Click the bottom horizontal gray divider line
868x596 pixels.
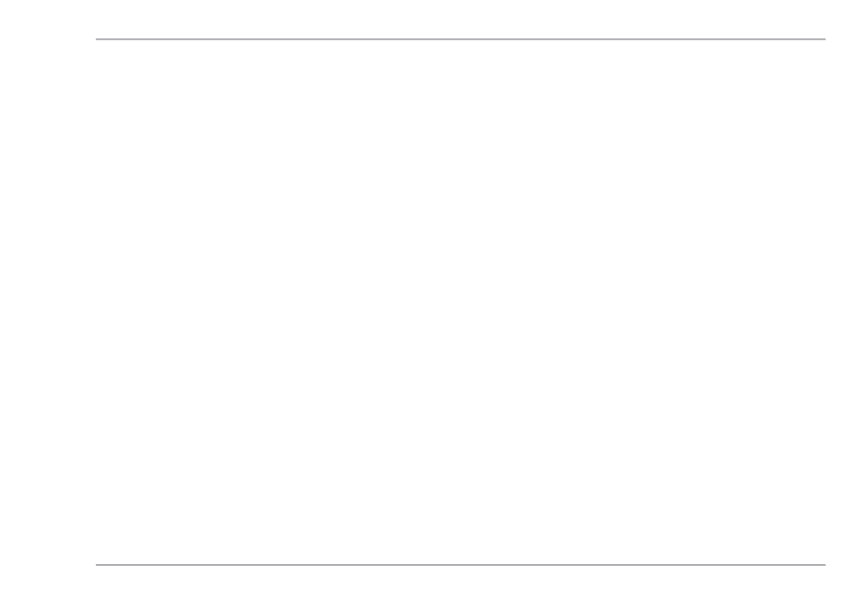(460, 565)
